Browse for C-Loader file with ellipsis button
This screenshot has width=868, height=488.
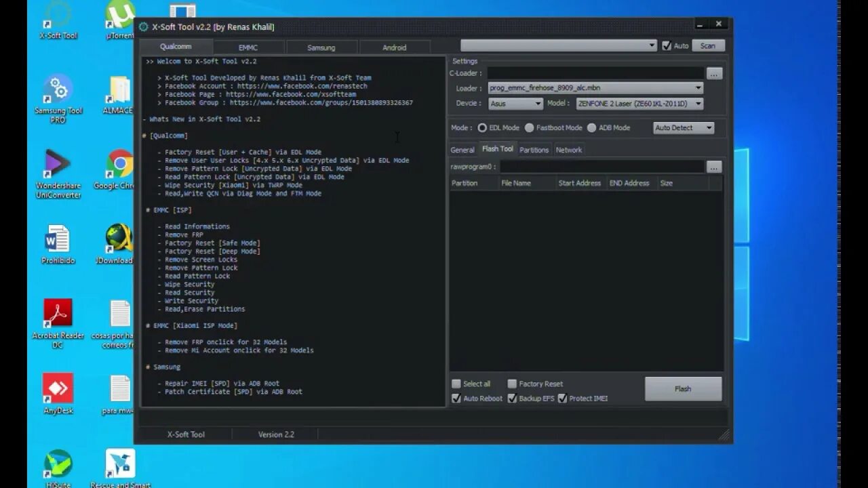click(x=714, y=73)
